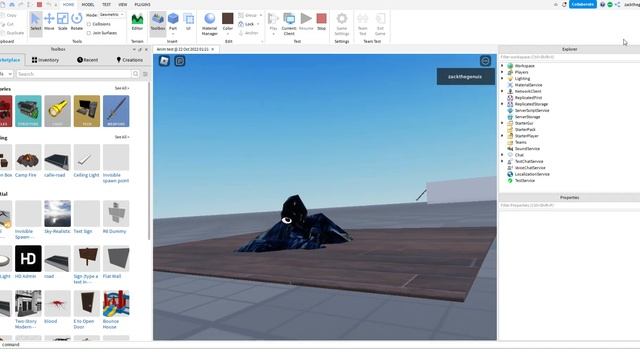Select SoundService in Explorer

click(527, 149)
